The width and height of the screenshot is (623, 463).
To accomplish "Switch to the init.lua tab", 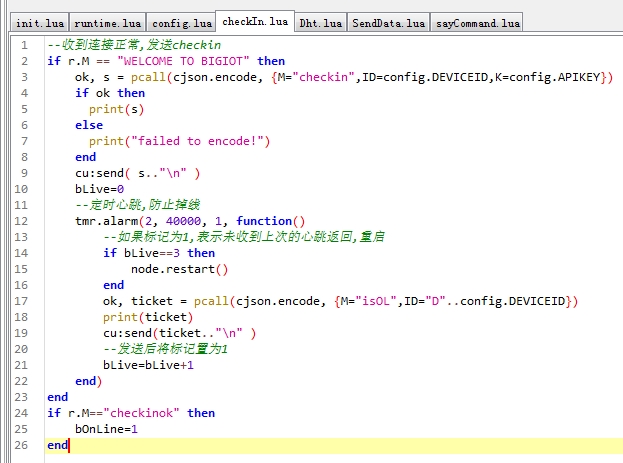I will [40, 23].
